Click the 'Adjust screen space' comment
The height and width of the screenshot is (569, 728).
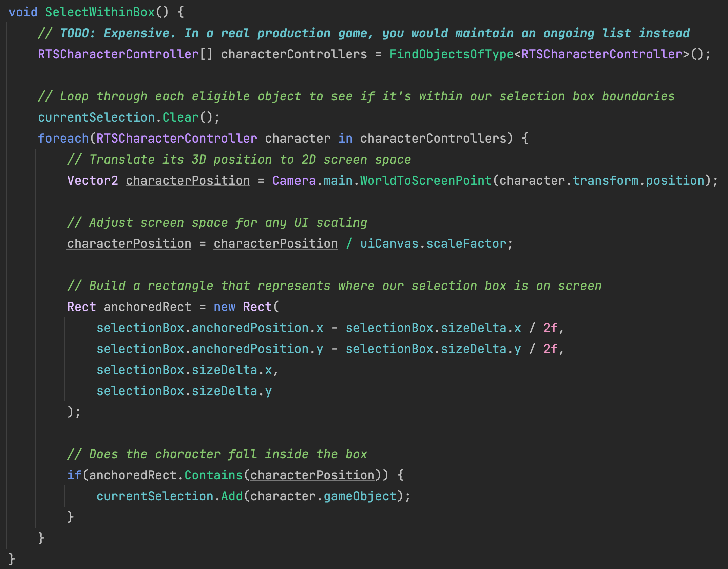click(217, 223)
